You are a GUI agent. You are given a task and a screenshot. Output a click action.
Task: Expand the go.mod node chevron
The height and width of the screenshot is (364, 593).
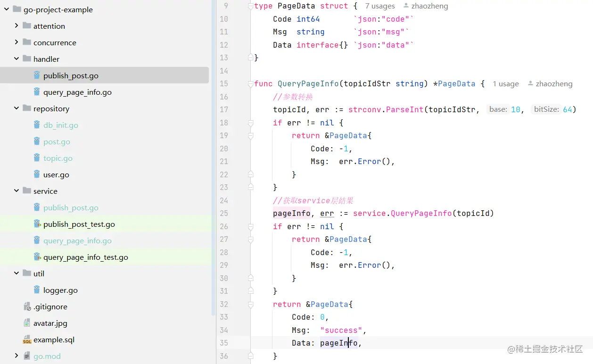coord(16,356)
